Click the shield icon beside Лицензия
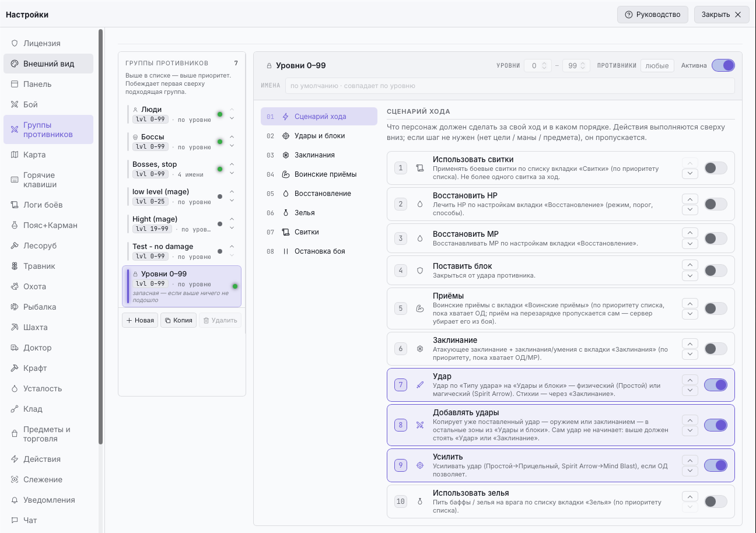The width and height of the screenshot is (756, 533). point(15,43)
